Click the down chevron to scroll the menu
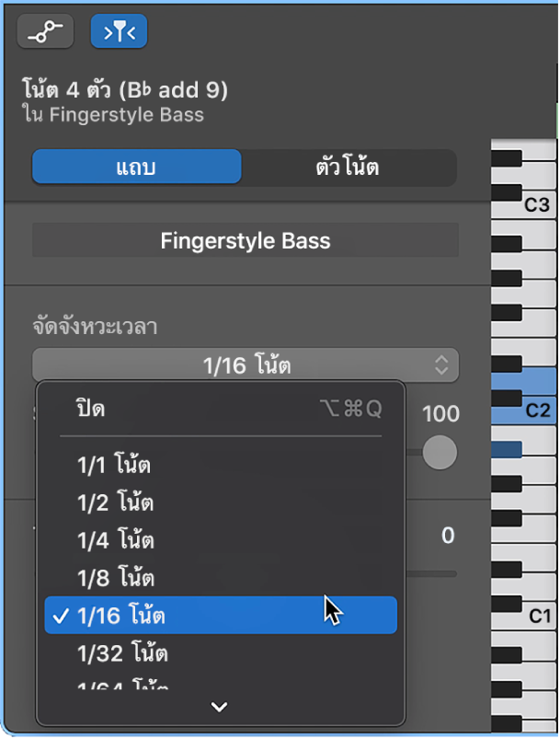 tap(219, 707)
